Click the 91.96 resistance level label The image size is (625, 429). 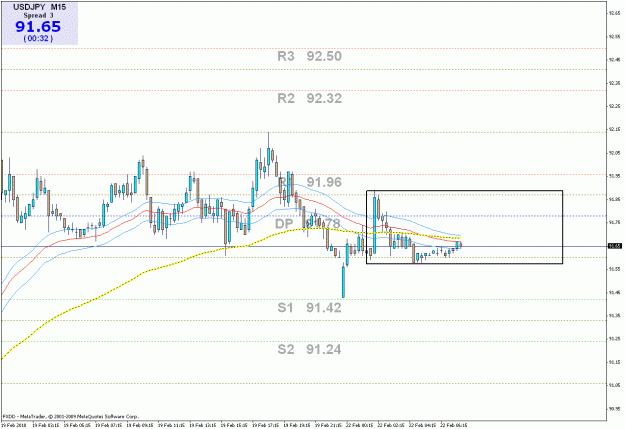[324, 182]
